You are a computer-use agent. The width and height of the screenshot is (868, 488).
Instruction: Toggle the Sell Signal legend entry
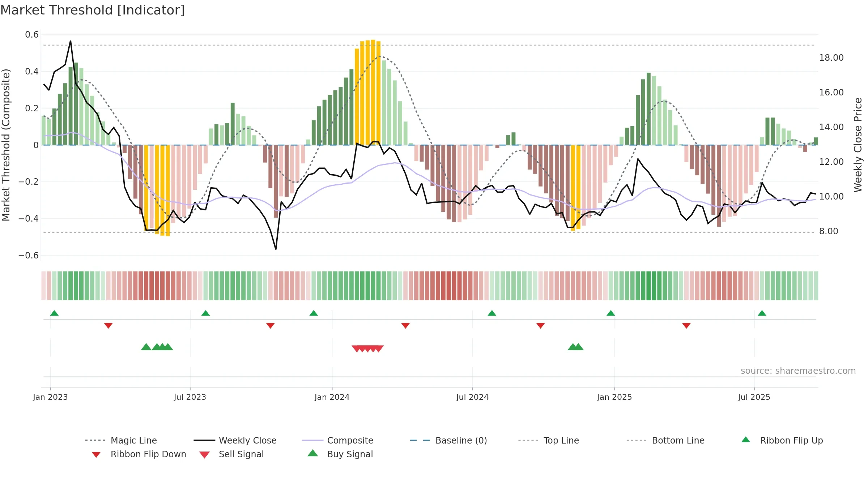tap(231, 454)
